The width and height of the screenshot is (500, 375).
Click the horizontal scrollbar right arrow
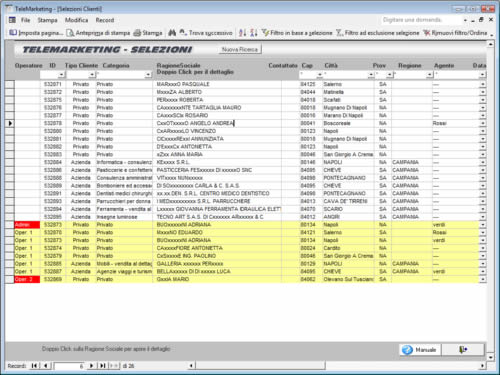pos(482,366)
